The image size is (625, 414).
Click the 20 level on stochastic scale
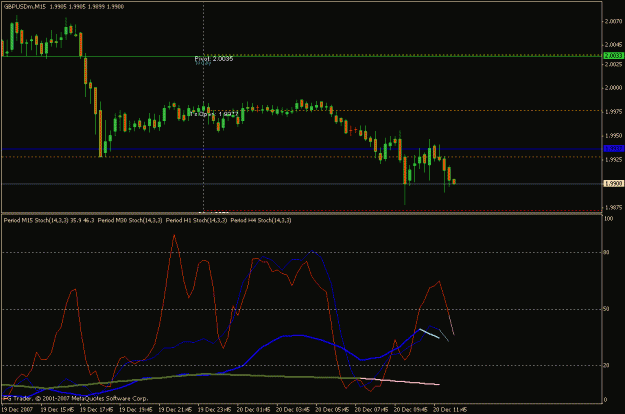[607, 365]
